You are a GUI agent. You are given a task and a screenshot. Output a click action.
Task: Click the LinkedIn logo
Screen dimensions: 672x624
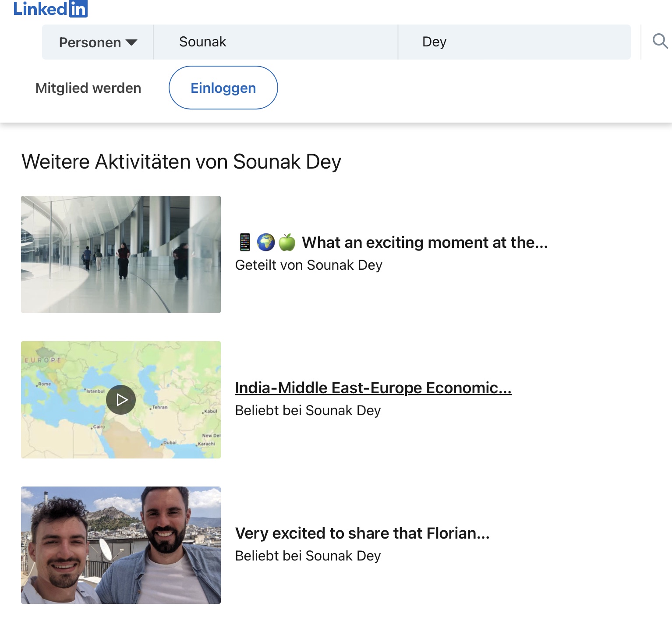point(50,9)
